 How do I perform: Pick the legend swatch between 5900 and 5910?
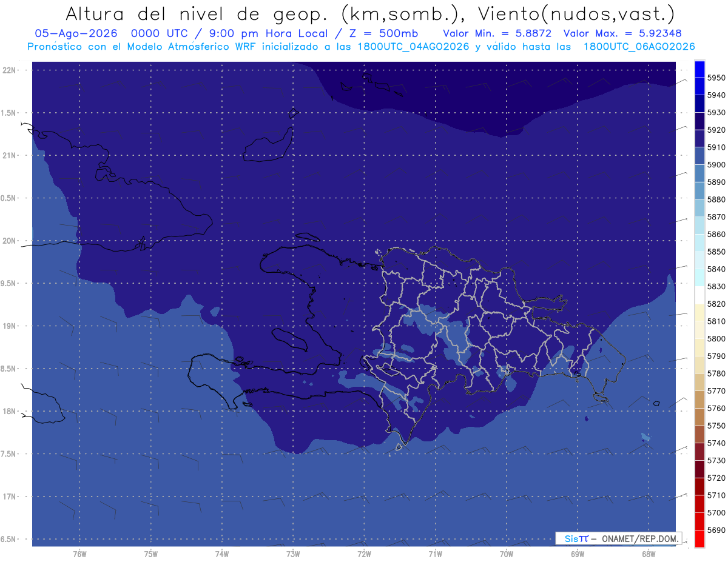pos(699,156)
